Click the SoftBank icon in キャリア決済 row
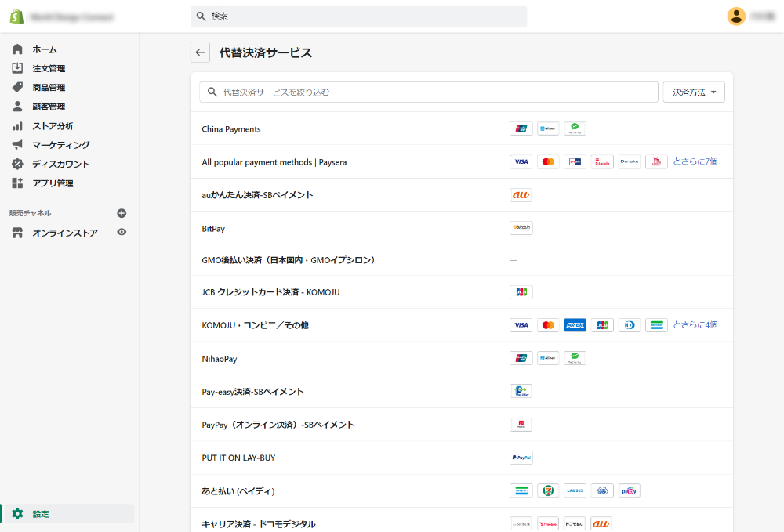Screen dimensions: 784x532 click(x=521, y=523)
